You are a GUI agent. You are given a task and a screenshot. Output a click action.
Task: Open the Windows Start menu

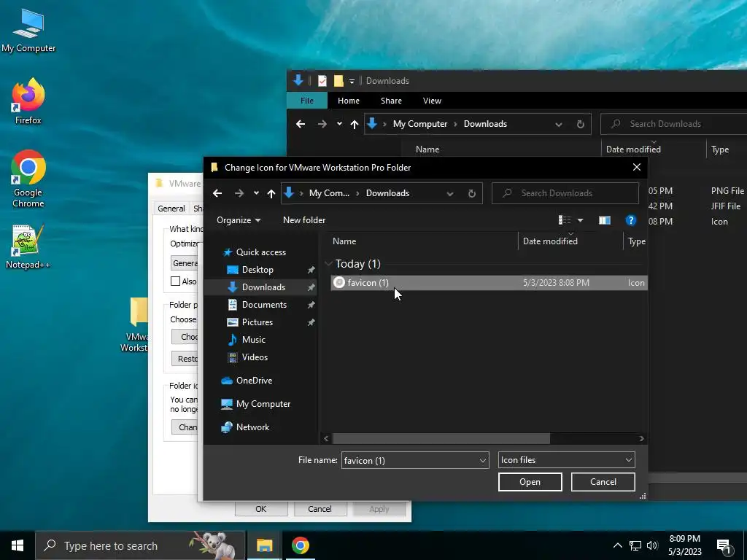pyautogui.click(x=18, y=545)
